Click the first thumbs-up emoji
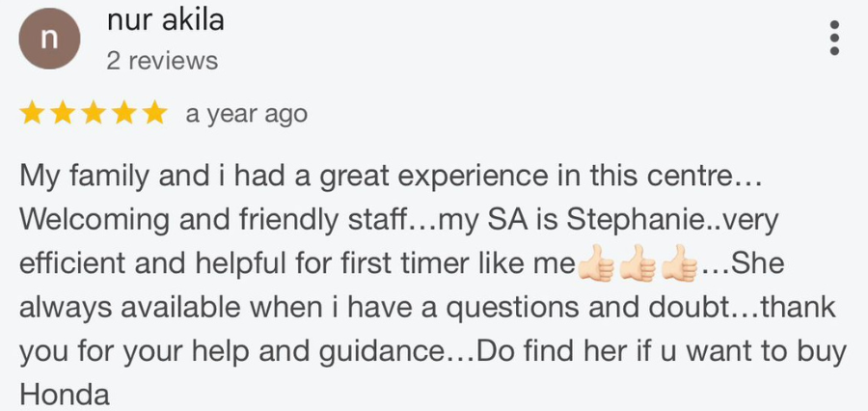This screenshot has height=411, width=868. pyautogui.click(x=595, y=263)
